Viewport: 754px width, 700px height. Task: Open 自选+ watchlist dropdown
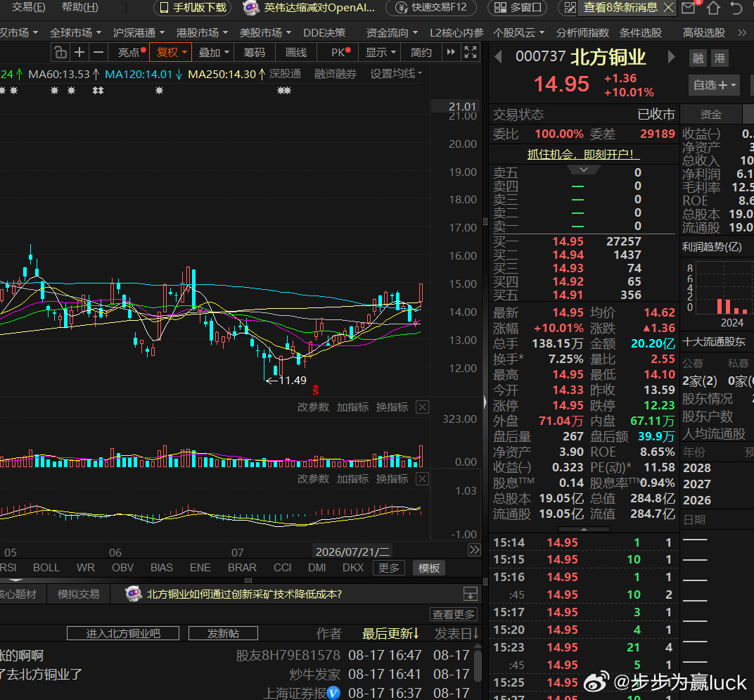(x=715, y=85)
